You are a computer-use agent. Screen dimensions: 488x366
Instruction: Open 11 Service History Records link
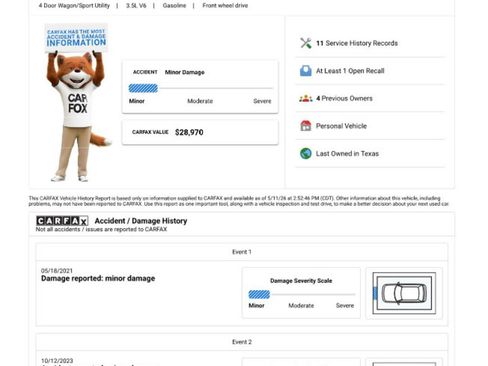[x=357, y=43]
